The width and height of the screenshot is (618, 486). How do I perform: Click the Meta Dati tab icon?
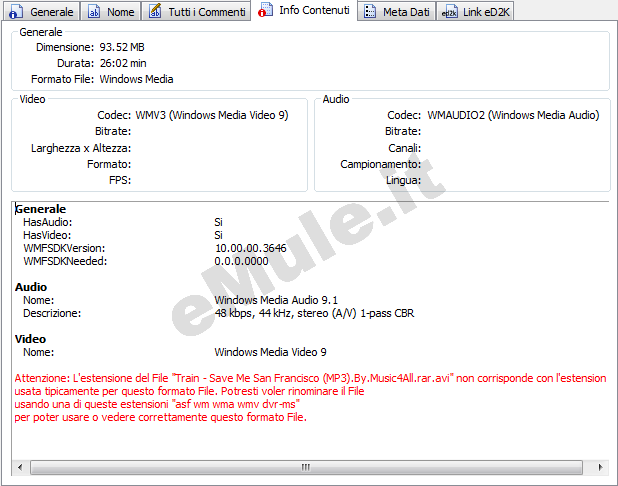pyautogui.click(x=370, y=11)
